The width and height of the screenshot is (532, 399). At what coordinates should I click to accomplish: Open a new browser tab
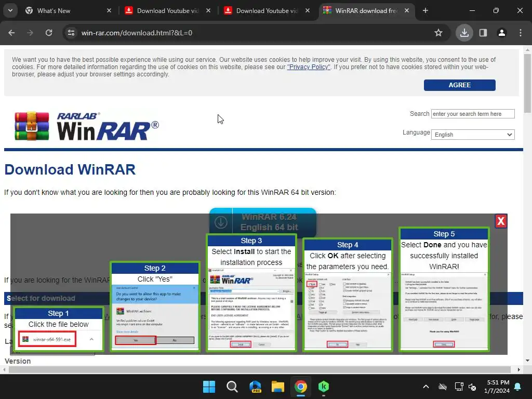[425, 10]
